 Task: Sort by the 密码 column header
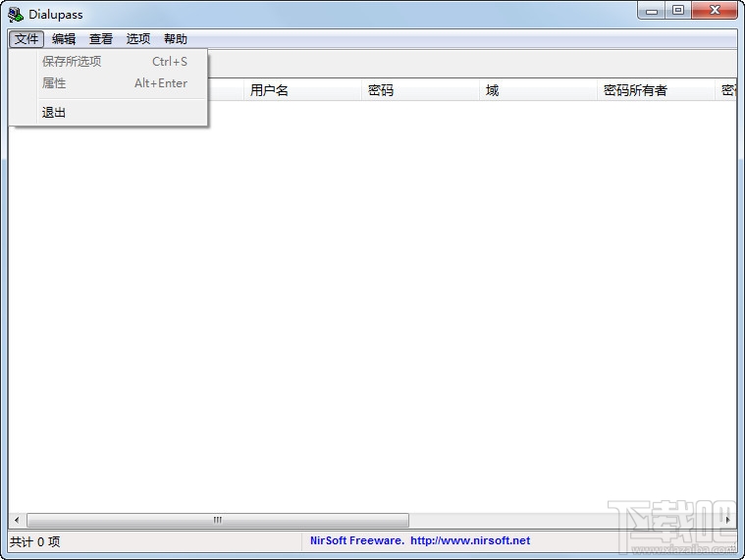click(420, 89)
